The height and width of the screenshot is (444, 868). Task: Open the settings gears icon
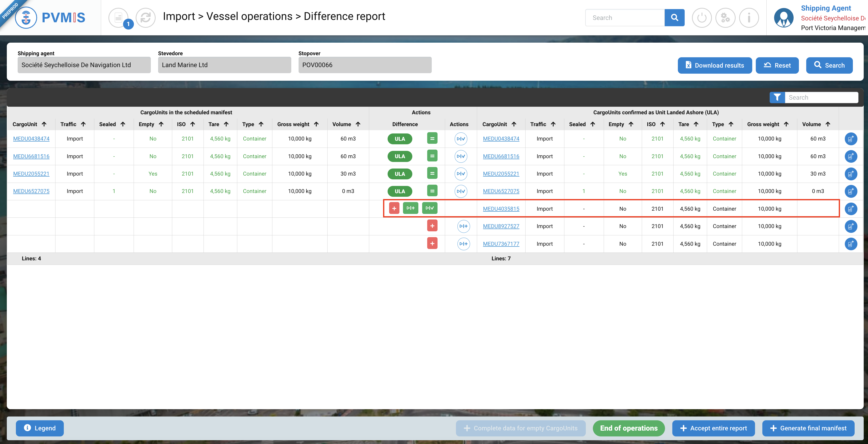(725, 17)
